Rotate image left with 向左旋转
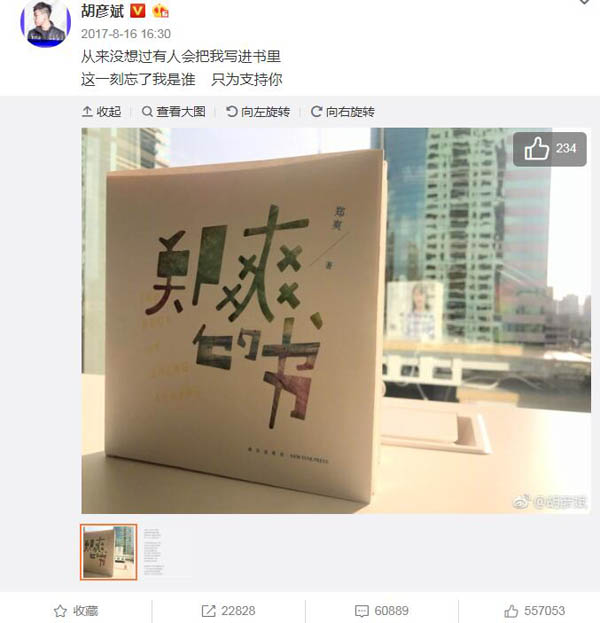Viewport: 600px width, 623px height. tap(258, 112)
